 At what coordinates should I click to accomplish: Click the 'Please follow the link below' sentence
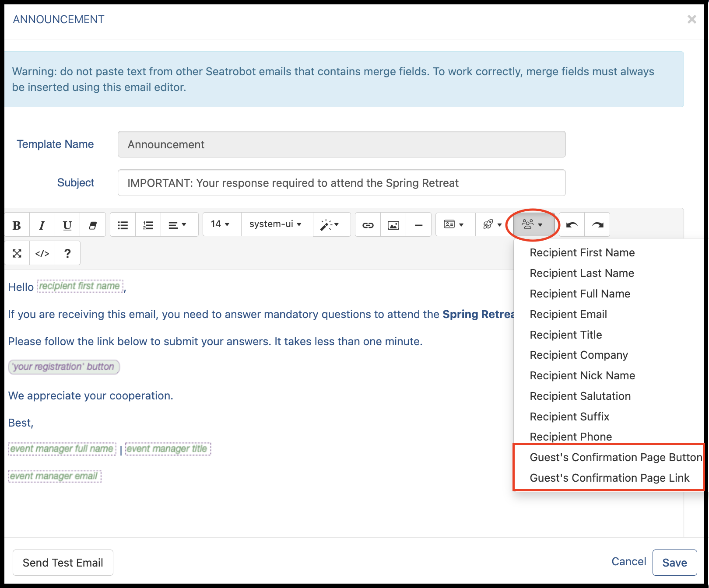tap(215, 341)
